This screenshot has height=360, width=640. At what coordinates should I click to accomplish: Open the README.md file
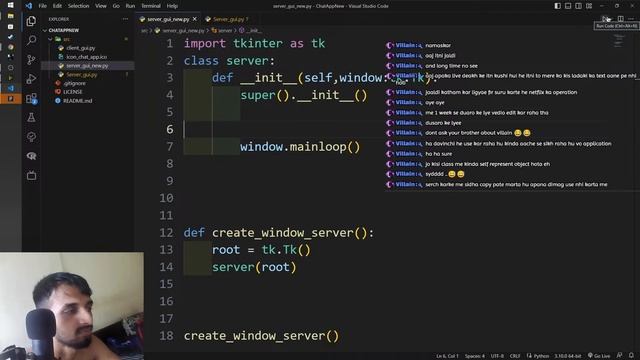77,101
